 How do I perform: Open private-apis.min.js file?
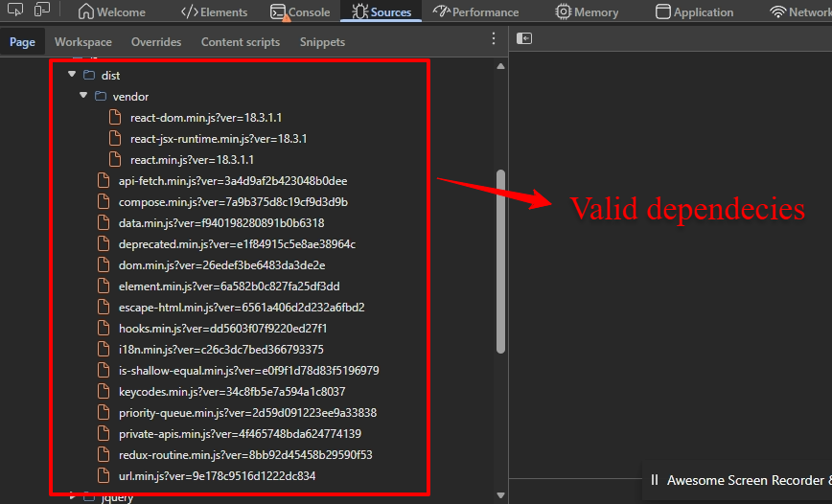240,434
